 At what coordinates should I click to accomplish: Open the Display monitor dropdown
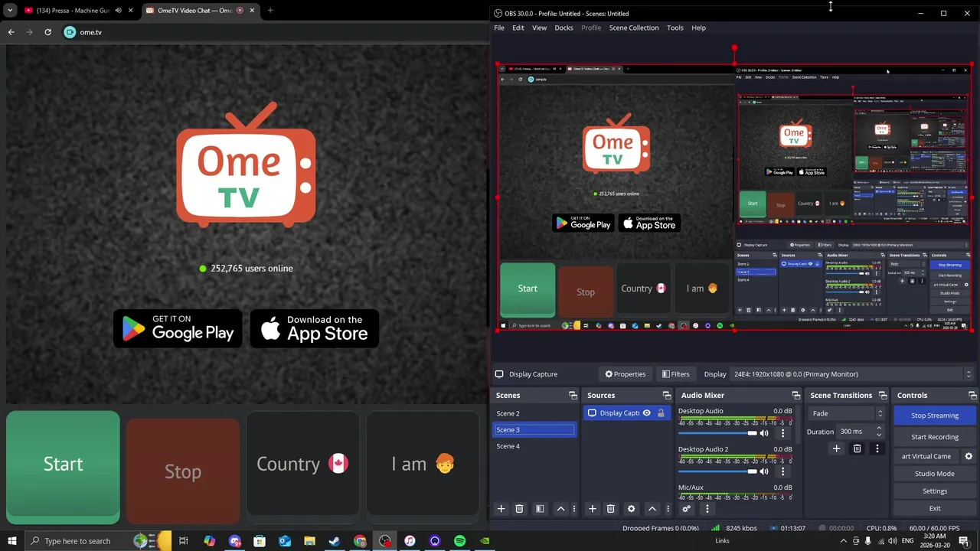(x=852, y=374)
